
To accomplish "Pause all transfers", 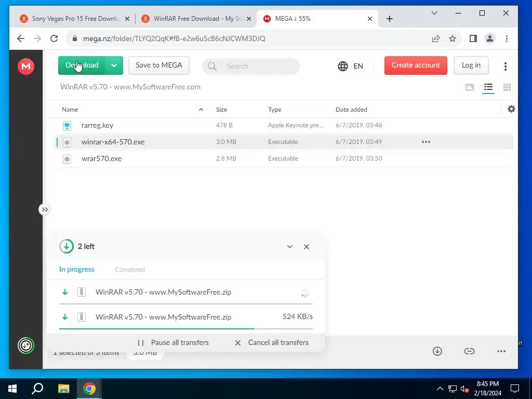I will pos(173,343).
